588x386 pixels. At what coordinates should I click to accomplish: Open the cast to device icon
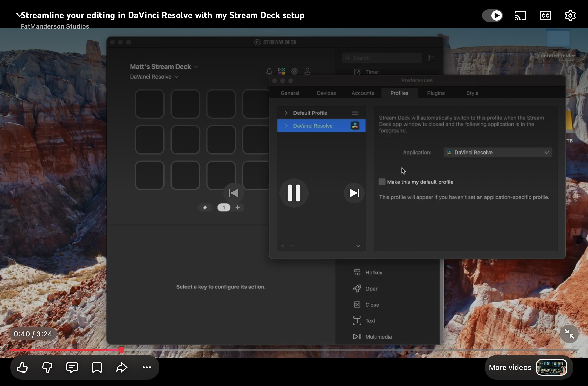click(x=520, y=16)
